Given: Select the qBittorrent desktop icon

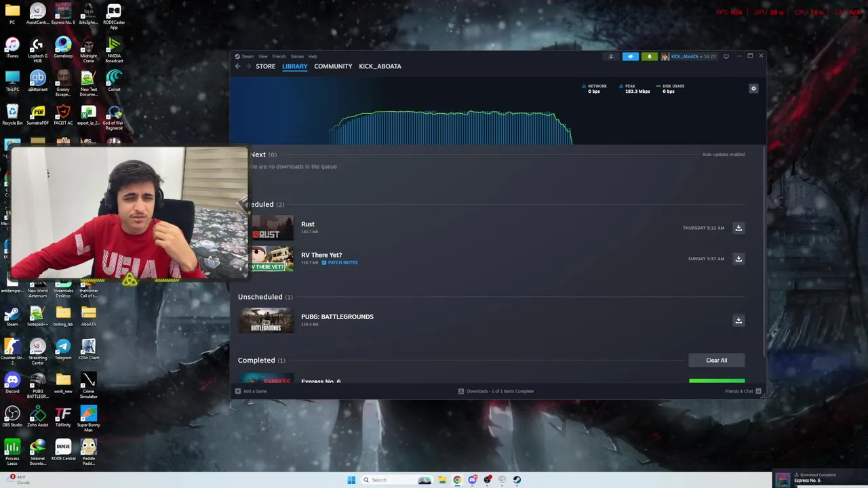Looking at the screenshot, I should pyautogui.click(x=37, y=81).
